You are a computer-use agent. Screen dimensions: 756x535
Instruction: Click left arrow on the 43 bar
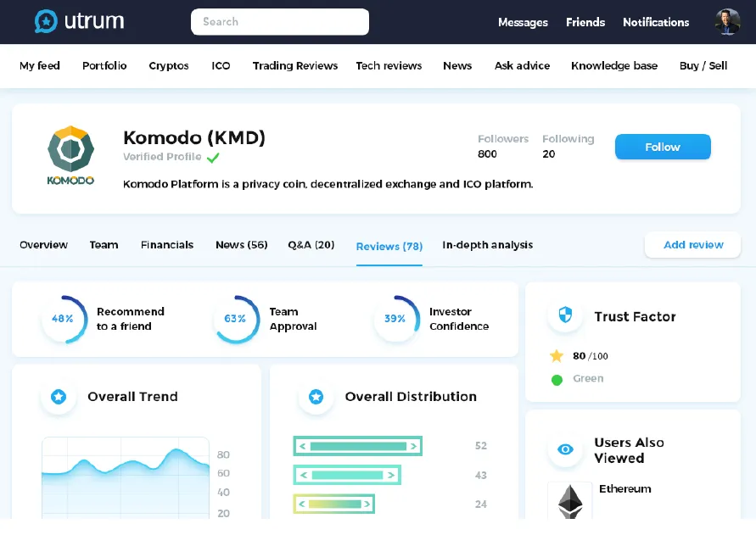click(x=303, y=476)
